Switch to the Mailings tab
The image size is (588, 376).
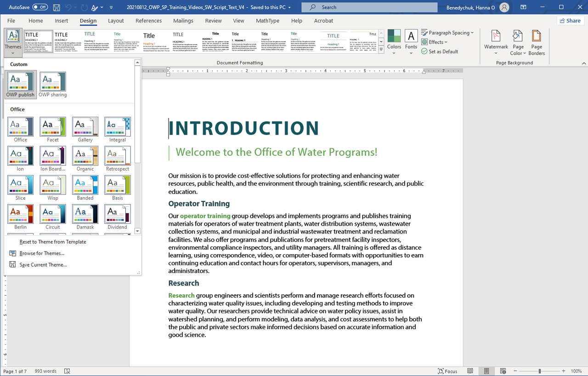(182, 21)
